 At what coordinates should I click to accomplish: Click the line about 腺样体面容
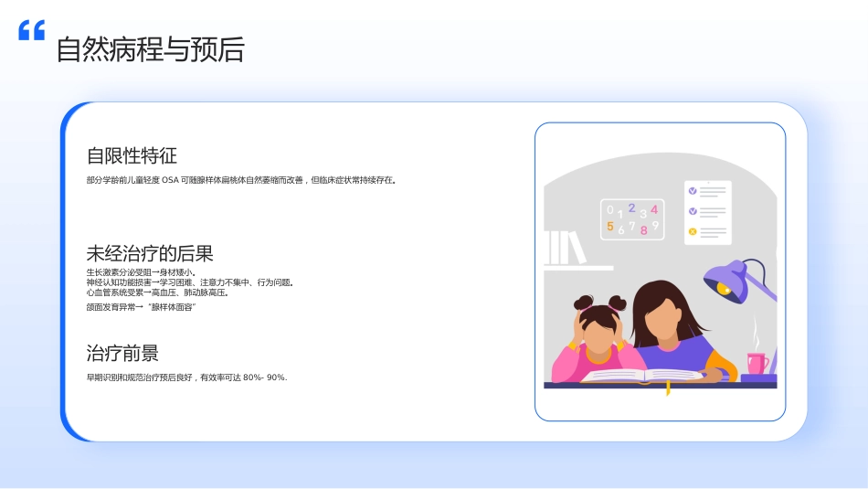141,307
